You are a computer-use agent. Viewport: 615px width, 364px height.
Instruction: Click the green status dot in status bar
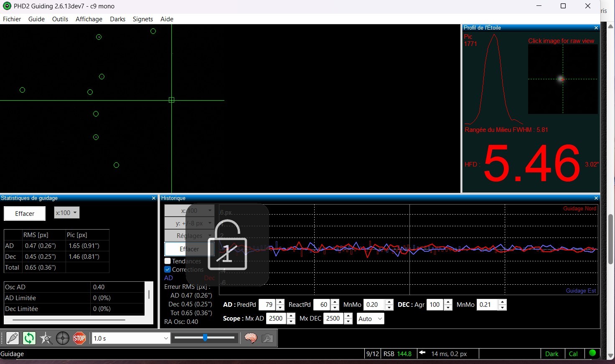click(x=592, y=353)
